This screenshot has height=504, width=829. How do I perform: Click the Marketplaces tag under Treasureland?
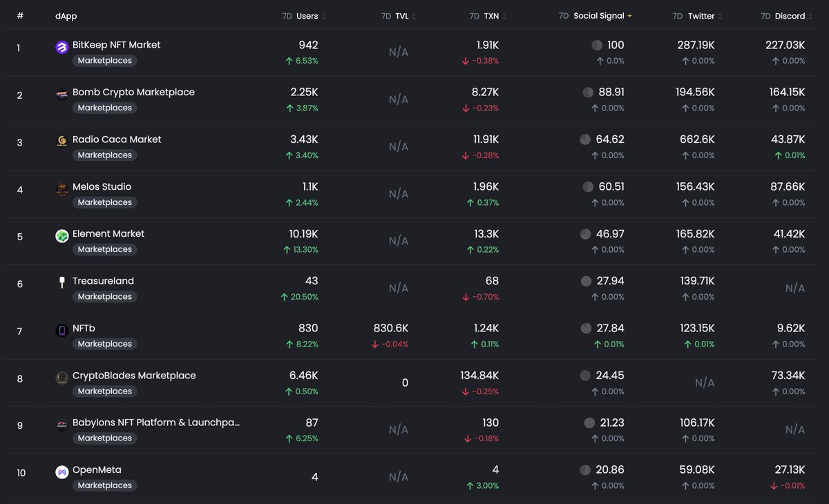click(105, 297)
